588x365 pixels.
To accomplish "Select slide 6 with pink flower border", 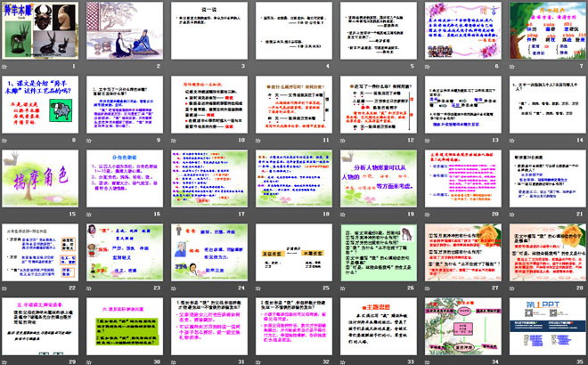I will pos(463,30).
